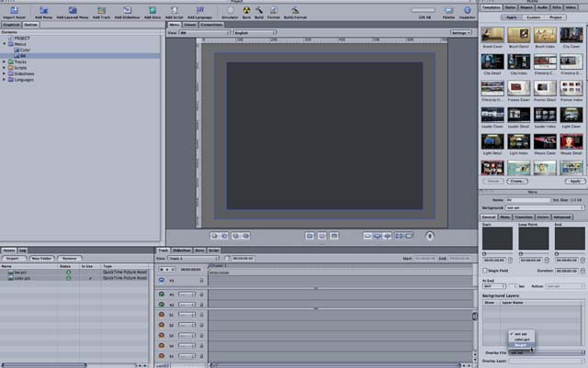Click the Burn disc icon
Screen dimensions: 588x368
coord(246,10)
